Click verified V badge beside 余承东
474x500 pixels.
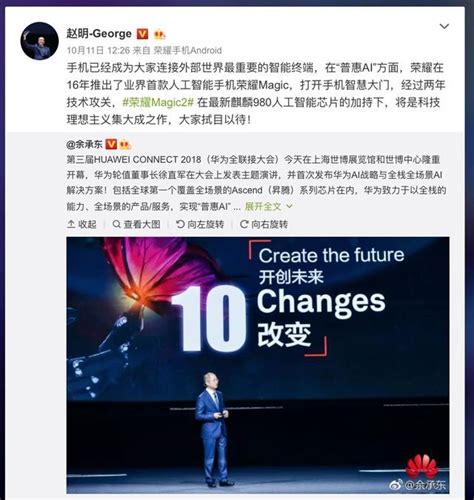tap(111, 144)
